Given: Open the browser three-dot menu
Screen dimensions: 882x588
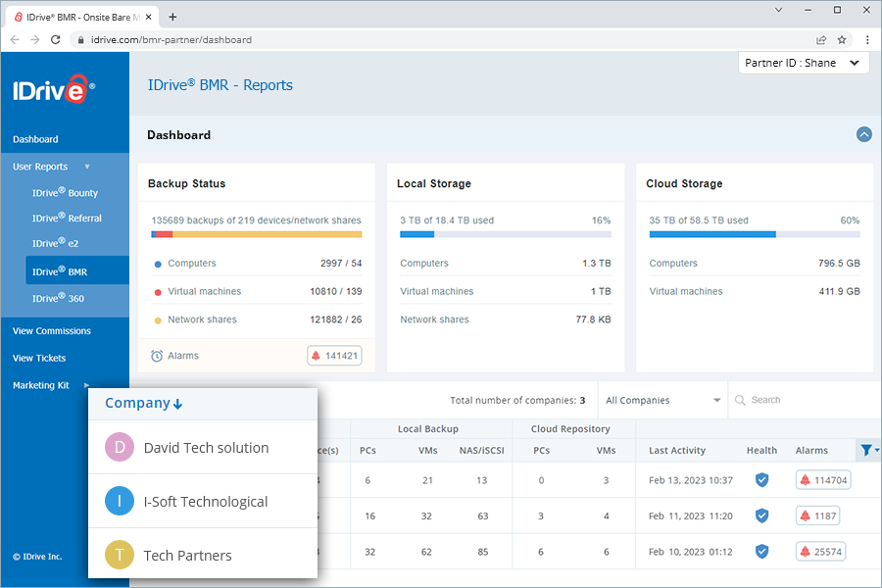Looking at the screenshot, I should 867,39.
